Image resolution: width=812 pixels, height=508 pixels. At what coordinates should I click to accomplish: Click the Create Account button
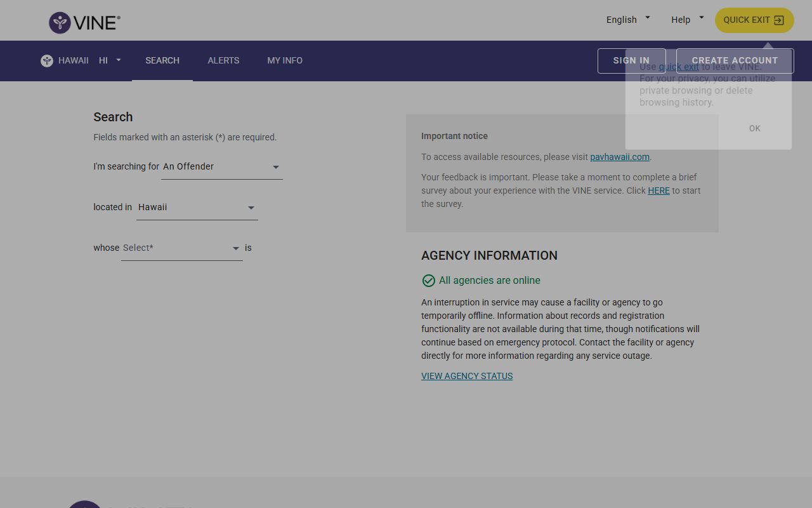tap(735, 61)
